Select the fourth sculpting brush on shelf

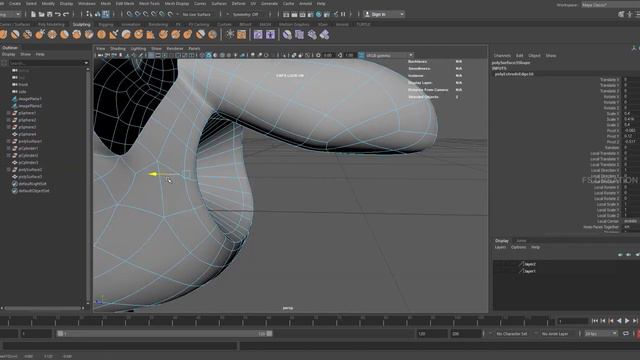click(x=40, y=35)
